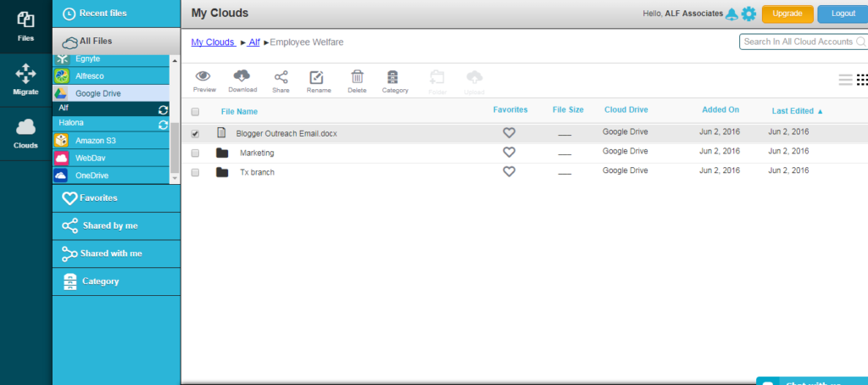Viewport: 868px width, 385px height.
Task: Open the Clouds section
Action: (25, 134)
